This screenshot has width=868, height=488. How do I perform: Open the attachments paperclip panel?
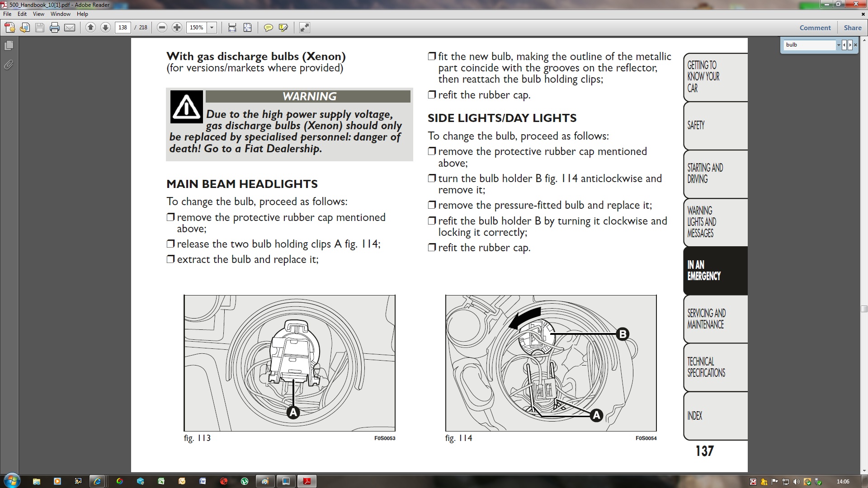(x=9, y=65)
